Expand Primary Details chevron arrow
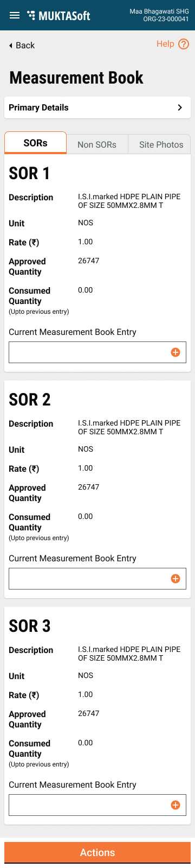Viewport: 195px width, 868px height. 180,107
